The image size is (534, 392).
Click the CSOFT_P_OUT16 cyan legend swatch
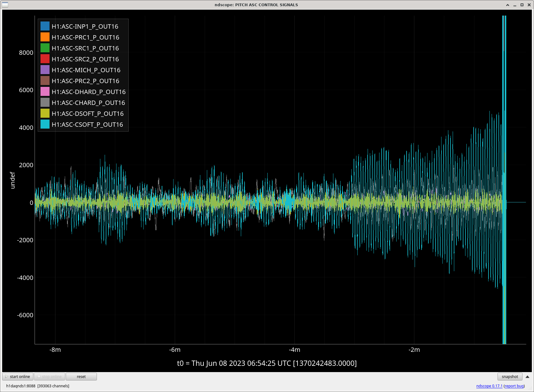(45, 124)
